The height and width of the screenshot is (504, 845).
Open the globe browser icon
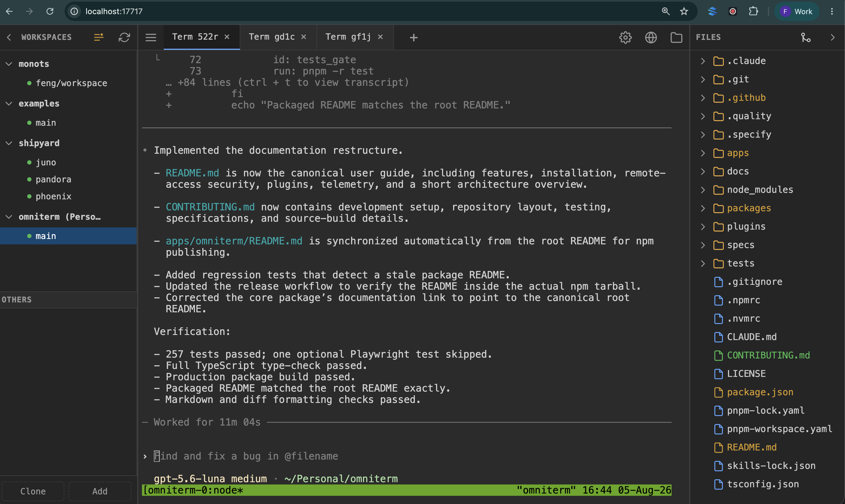(651, 37)
